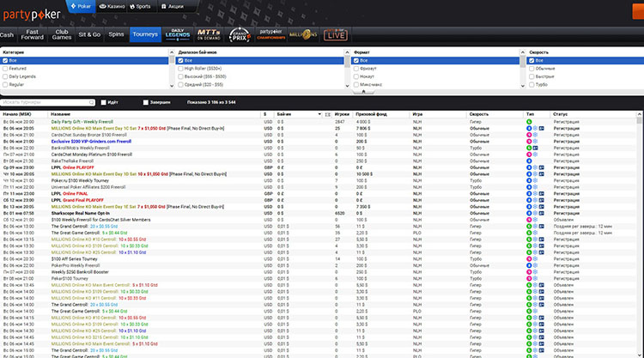Open the Grand Prix tournaments logo
This screenshot has height=358, width=644.
(240, 35)
